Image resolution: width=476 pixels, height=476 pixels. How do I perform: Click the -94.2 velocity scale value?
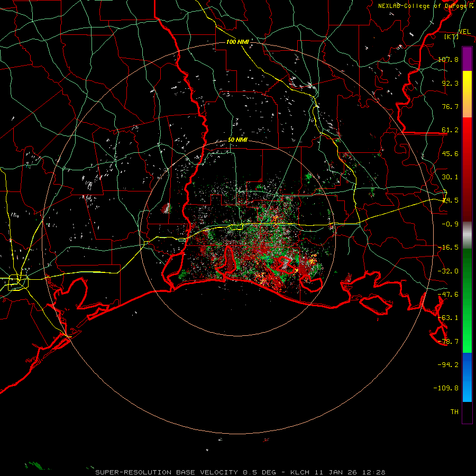[448, 364]
